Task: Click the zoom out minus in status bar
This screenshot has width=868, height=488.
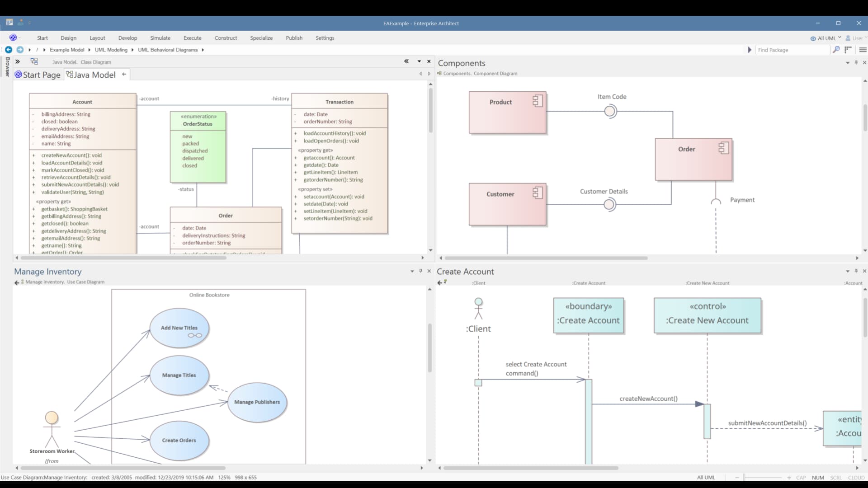Action: (737, 478)
